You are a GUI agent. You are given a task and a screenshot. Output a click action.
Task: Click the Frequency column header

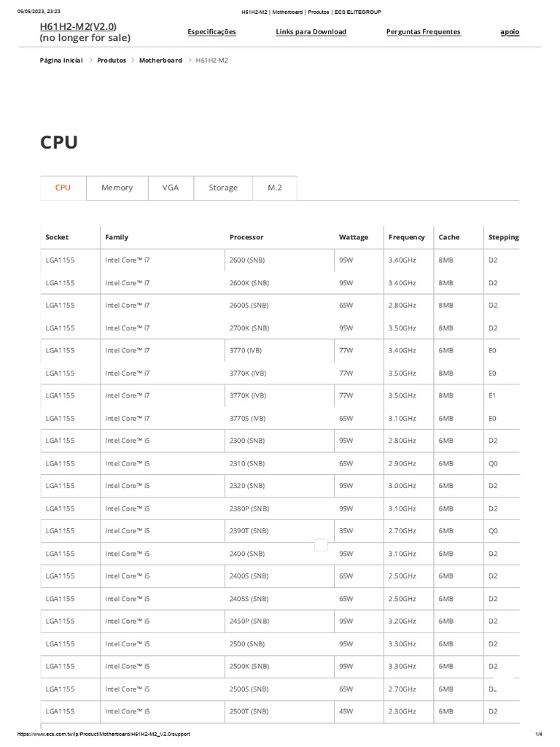[x=406, y=237]
